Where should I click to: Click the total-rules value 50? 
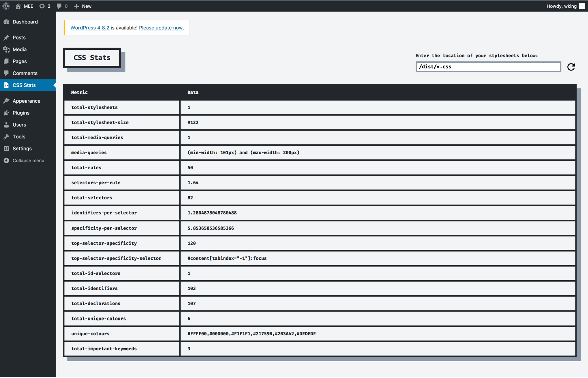tap(190, 167)
